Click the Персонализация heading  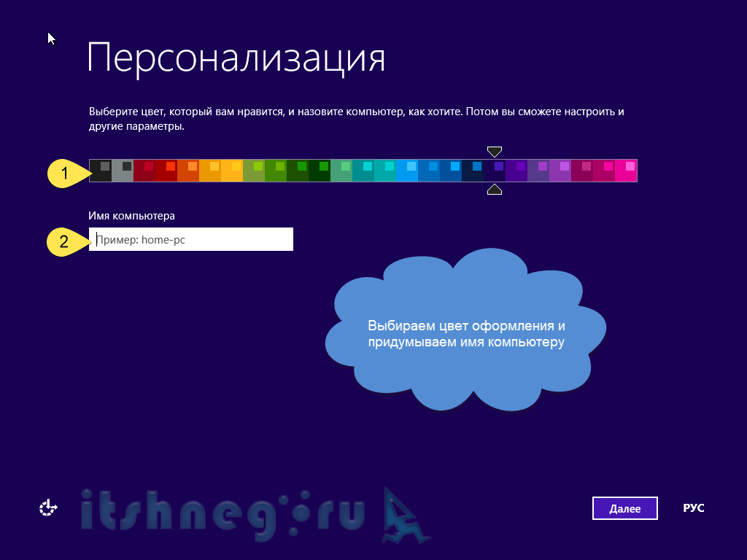[236, 58]
